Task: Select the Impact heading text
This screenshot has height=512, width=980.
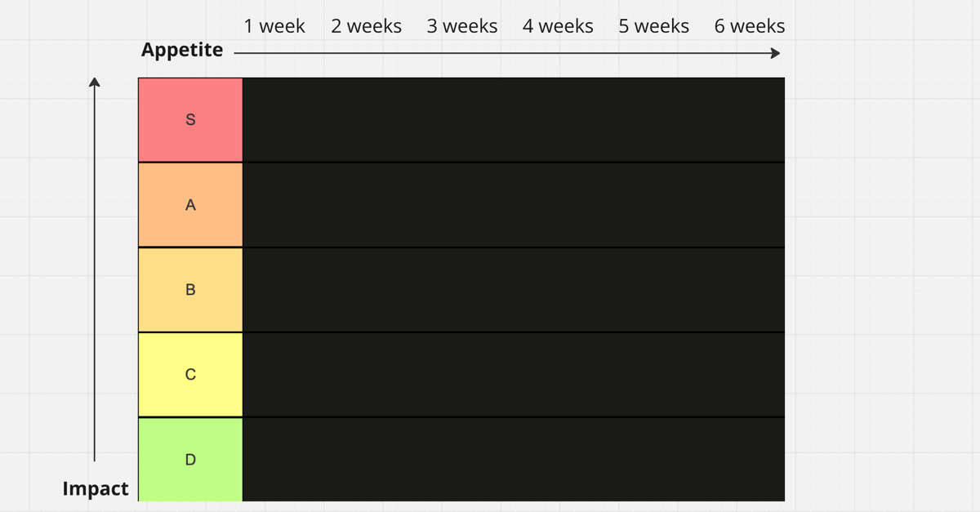Action: pos(96,489)
